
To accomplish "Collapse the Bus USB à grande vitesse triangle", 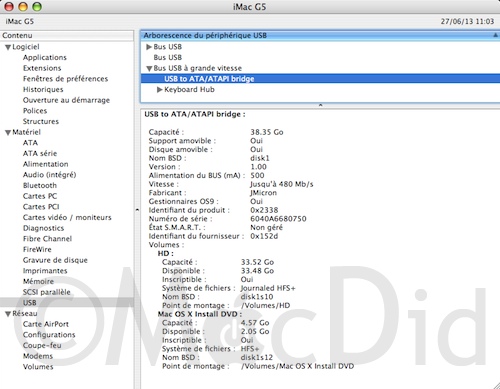I will (x=149, y=69).
